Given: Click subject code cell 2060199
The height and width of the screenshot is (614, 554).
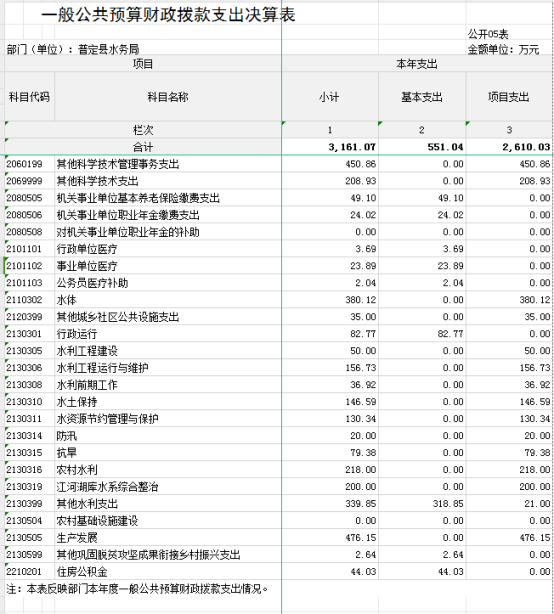Looking at the screenshot, I should pyautogui.click(x=29, y=164).
